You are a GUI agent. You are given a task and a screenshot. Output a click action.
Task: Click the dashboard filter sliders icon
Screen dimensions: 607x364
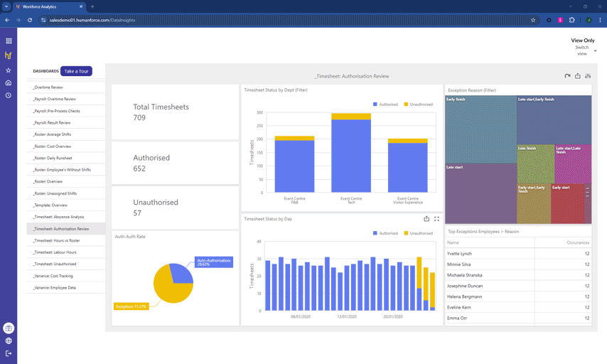click(x=588, y=76)
